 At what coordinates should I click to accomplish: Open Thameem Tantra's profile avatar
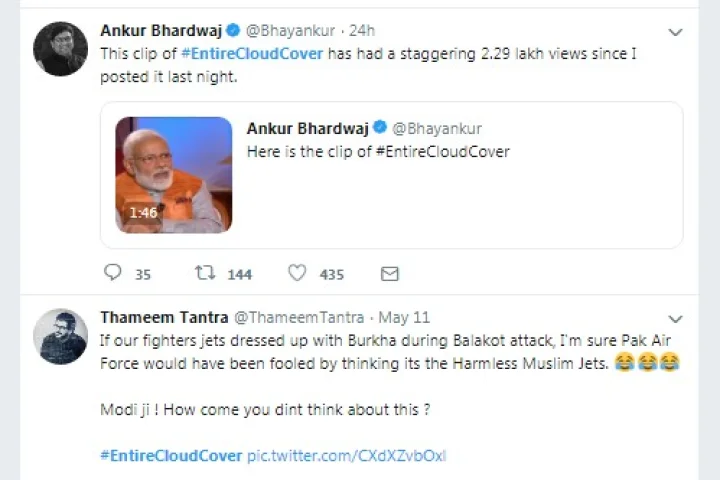click(x=61, y=336)
